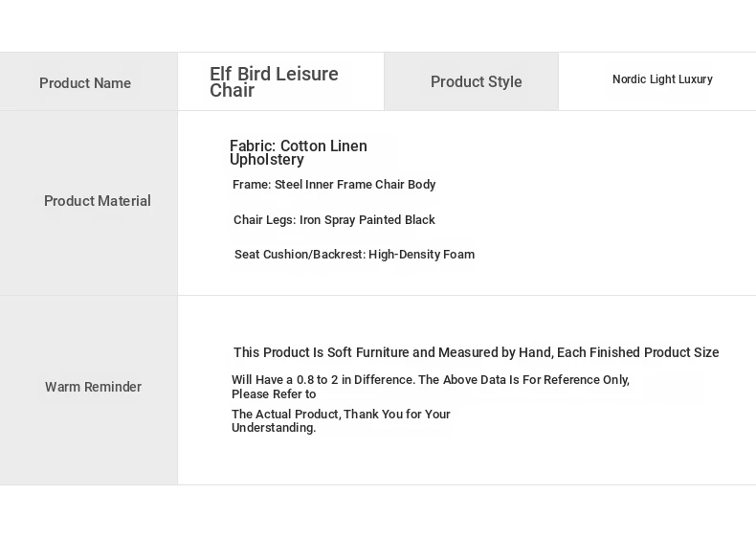
Task: Click the "Fabric: Cotton Linen" text
Action: point(299,146)
